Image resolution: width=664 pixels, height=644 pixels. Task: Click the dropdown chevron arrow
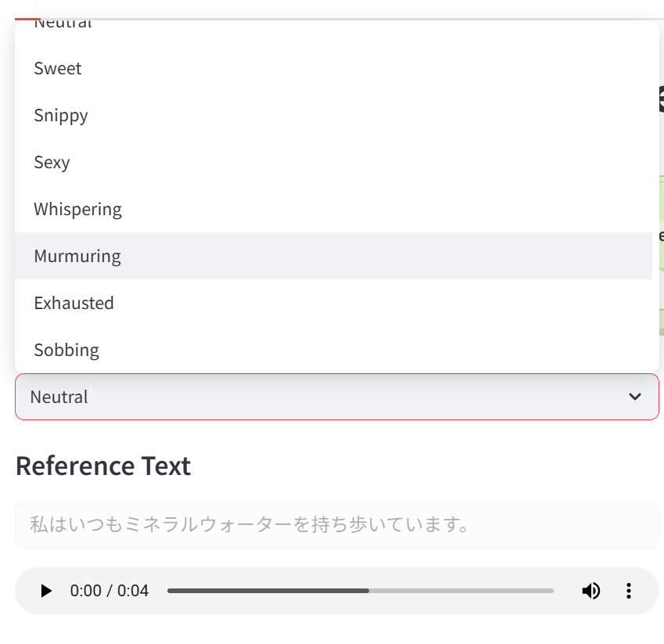635,397
